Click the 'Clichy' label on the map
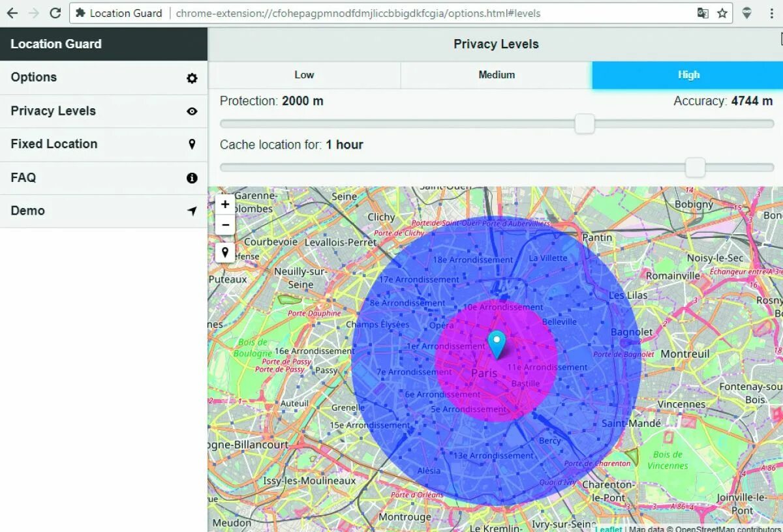 (x=381, y=217)
